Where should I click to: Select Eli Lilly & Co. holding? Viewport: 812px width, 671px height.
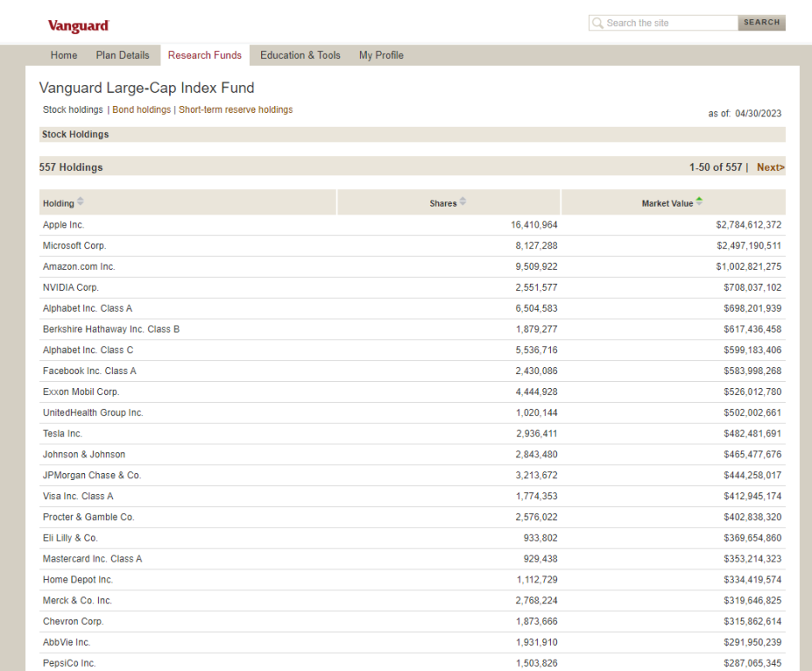[70, 538]
